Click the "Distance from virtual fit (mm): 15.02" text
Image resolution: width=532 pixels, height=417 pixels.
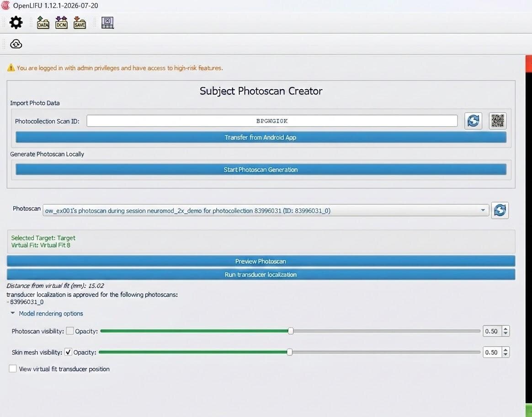click(x=55, y=286)
